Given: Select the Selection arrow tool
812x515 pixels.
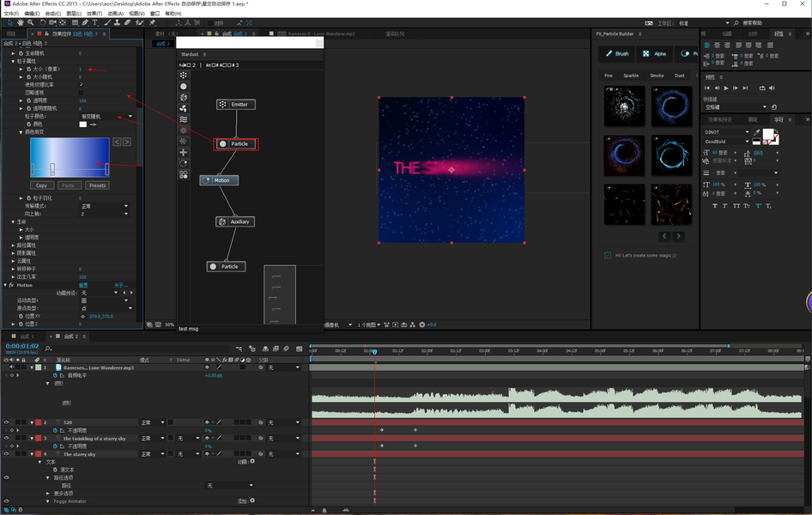Looking at the screenshot, I should point(9,23).
